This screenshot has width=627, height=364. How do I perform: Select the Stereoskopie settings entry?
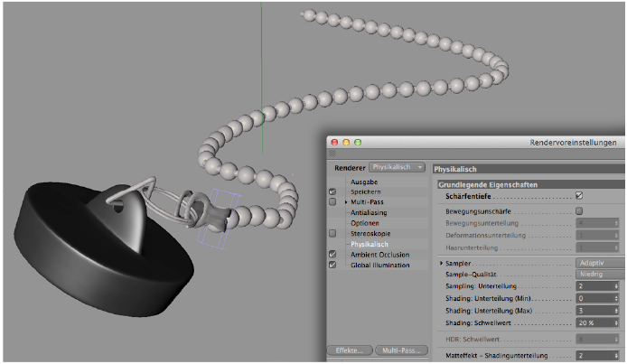(370, 233)
